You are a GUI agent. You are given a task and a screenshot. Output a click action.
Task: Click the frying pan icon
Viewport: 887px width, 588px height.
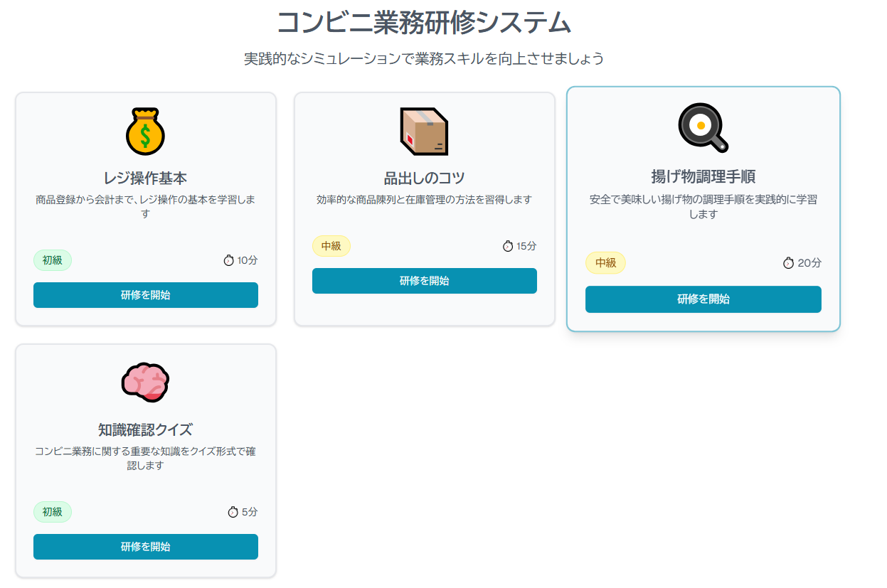pos(703,127)
